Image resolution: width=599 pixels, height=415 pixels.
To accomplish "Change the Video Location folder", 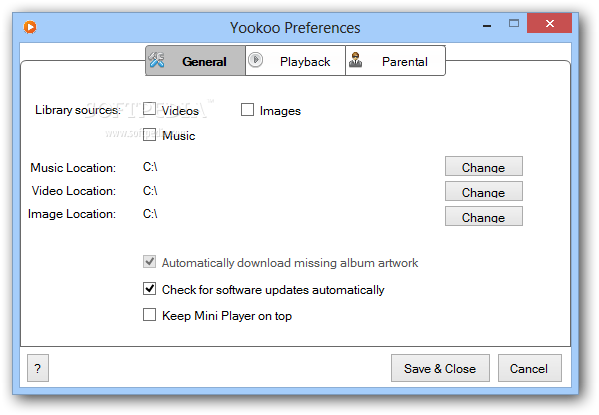I will pyautogui.click(x=484, y=191).
